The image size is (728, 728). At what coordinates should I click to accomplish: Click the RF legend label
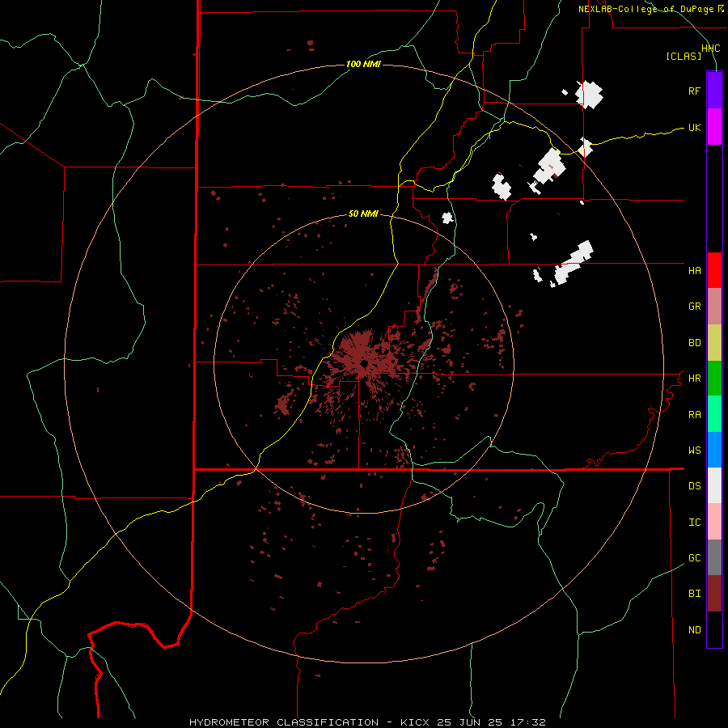(694, 91)
